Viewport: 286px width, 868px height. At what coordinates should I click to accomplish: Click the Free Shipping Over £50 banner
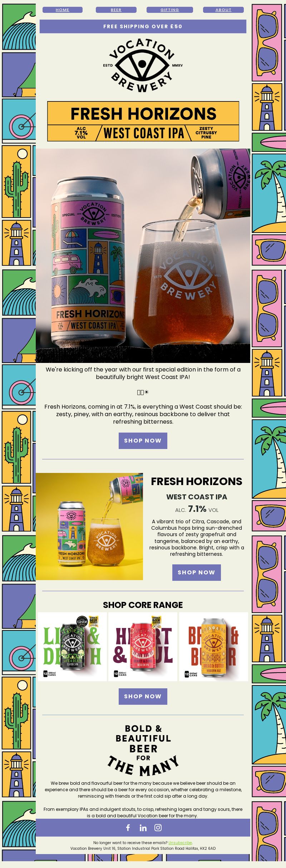click(143, 26)
